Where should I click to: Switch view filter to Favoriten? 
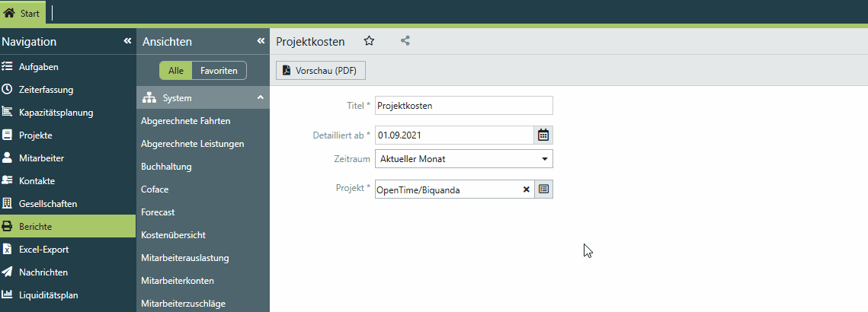pos(219,71)
